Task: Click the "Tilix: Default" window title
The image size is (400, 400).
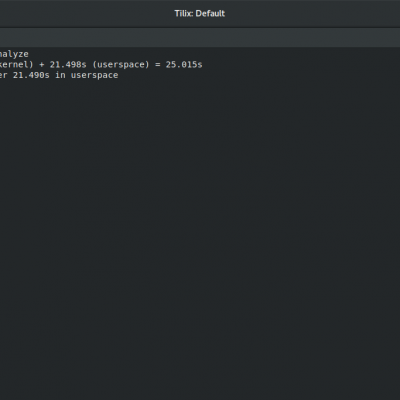Action: click(x=200, y=13)
